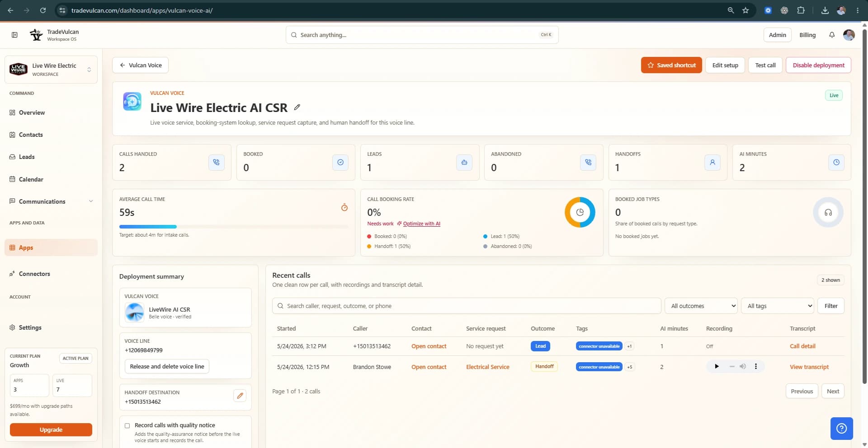Click the Upgrade plan button

click(x=51, y=429)
